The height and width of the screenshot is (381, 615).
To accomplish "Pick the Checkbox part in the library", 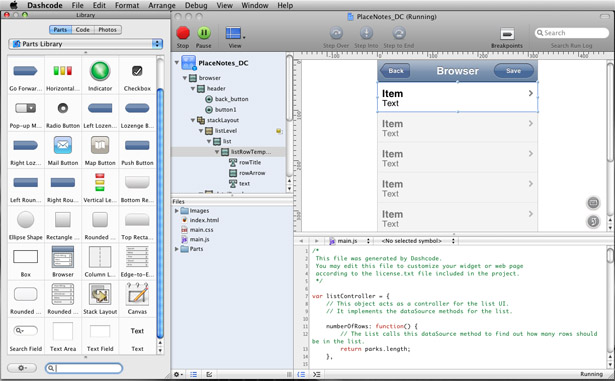I will 137,71.
